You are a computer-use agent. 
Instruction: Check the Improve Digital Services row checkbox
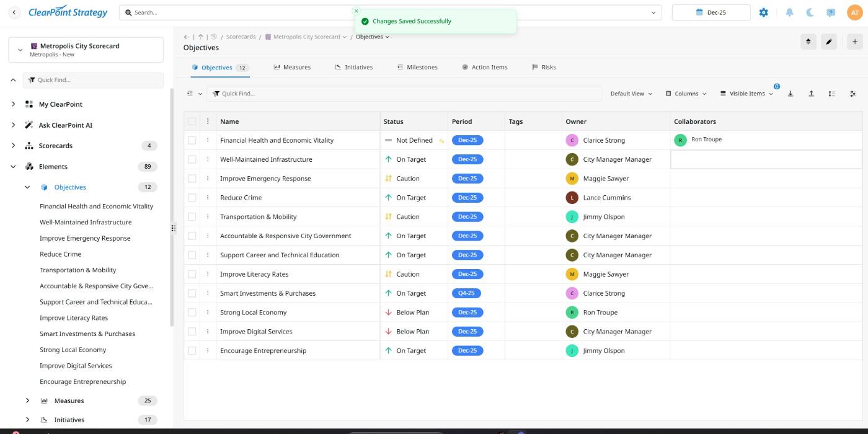click(192, 332)
